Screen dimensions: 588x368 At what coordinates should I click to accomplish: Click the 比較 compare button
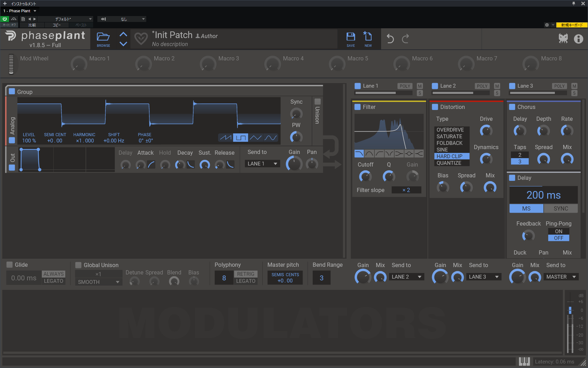[x=32, y=25]
